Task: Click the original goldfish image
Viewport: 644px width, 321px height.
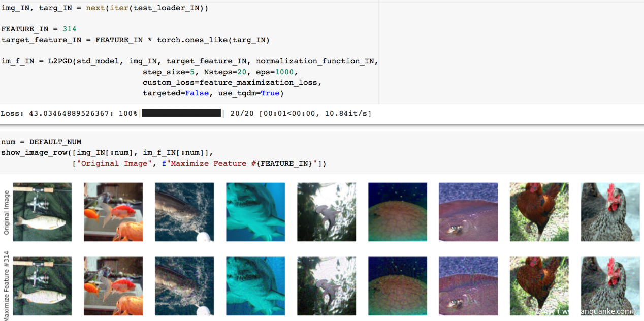Action: pyautogui.click(x=113, y=212)
